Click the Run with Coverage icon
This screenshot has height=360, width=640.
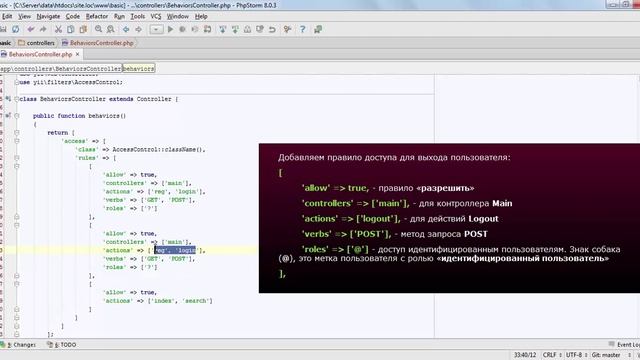(x=195, y=29)
